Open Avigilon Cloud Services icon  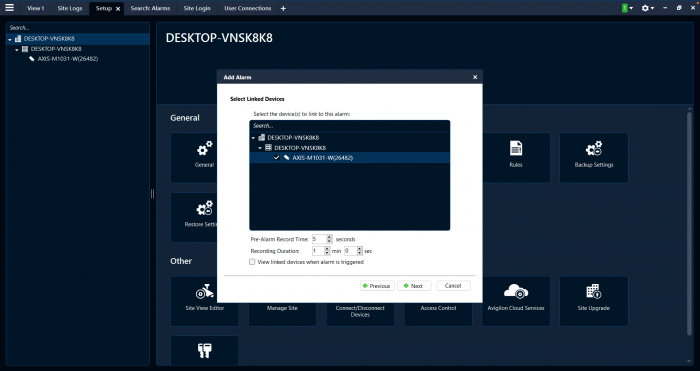coord(516,292)
